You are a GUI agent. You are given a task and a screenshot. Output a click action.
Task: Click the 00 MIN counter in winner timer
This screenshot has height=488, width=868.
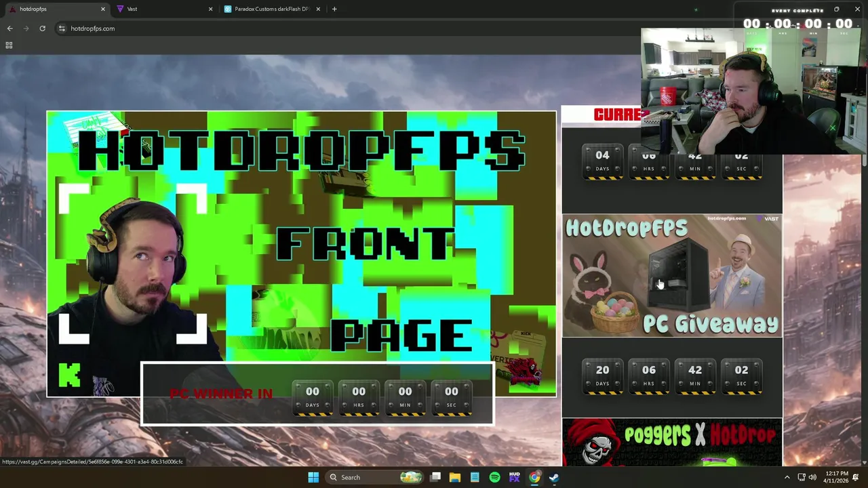point(405,398)
